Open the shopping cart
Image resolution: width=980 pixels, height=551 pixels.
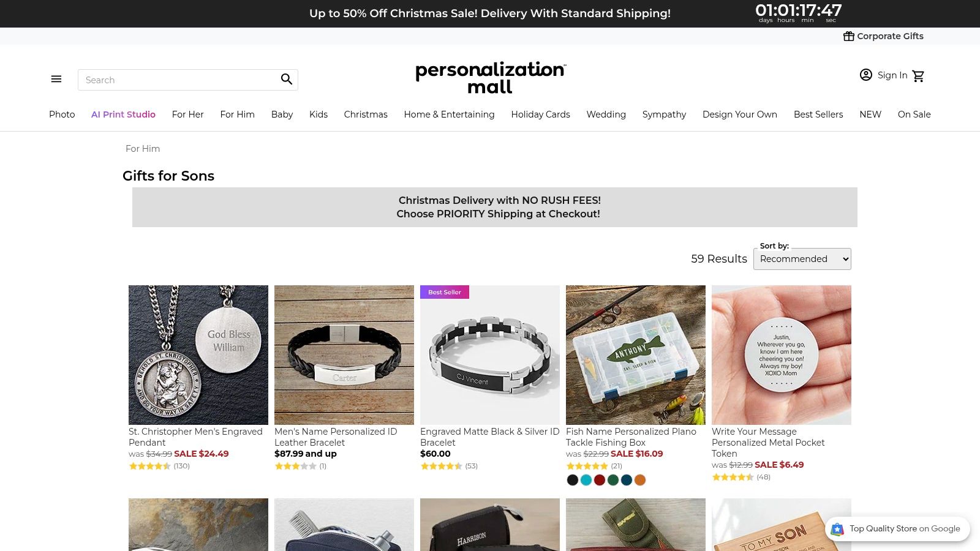[x=918, y=75]
